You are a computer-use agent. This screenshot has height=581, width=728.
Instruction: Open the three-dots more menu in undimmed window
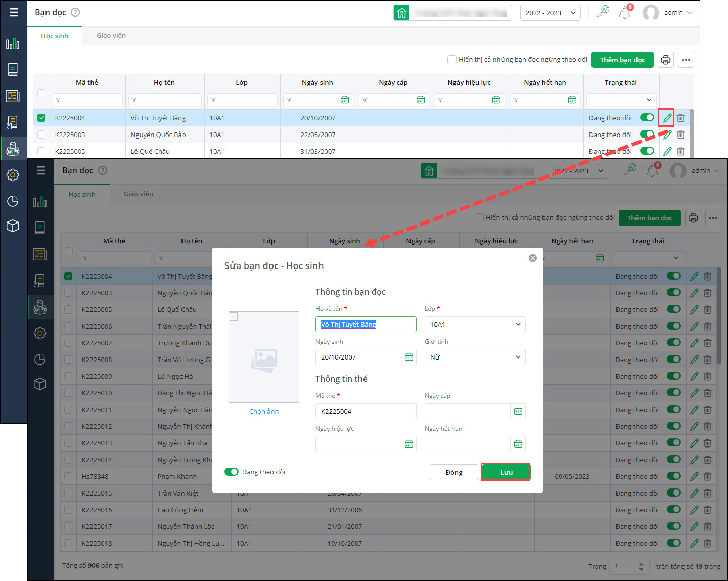pos(686,60)
